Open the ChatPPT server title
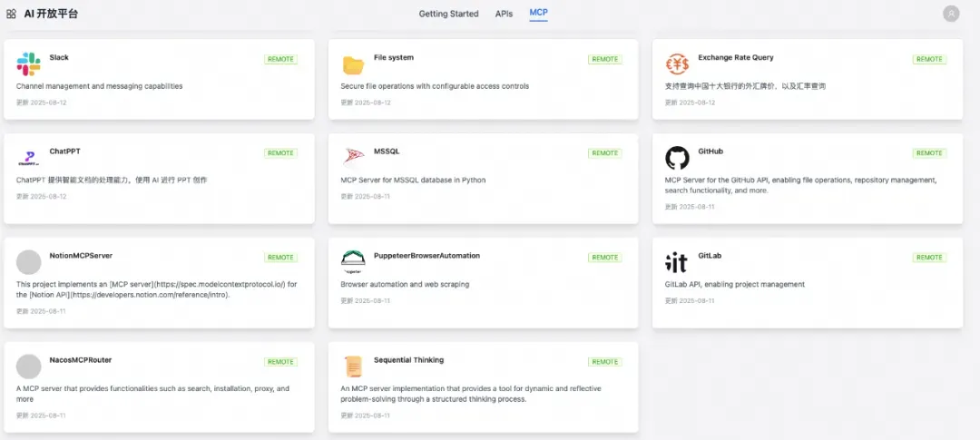This screenshot has width=980, height=440. pyautogui.click(x=65, y=152)
